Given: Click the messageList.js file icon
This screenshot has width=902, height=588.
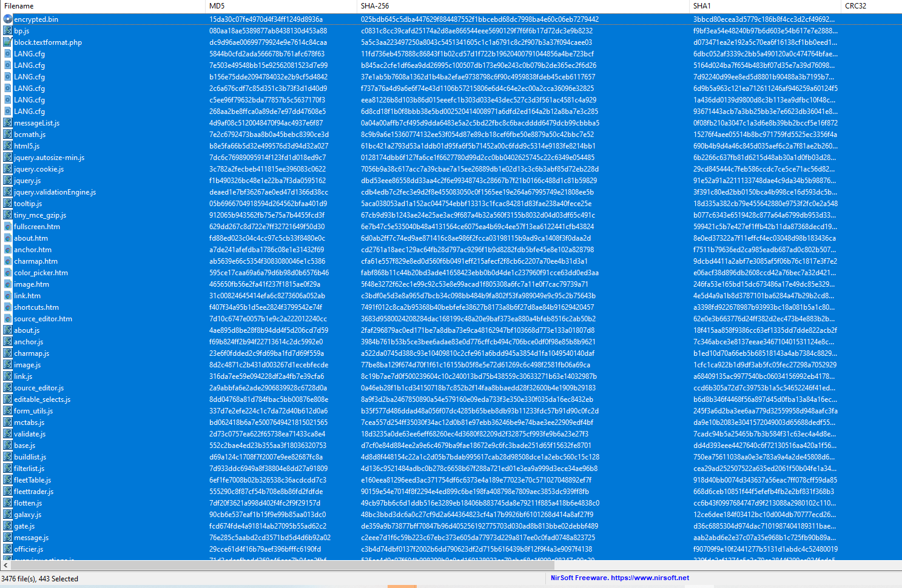Looking at the screenshot, I should (7, 123).
